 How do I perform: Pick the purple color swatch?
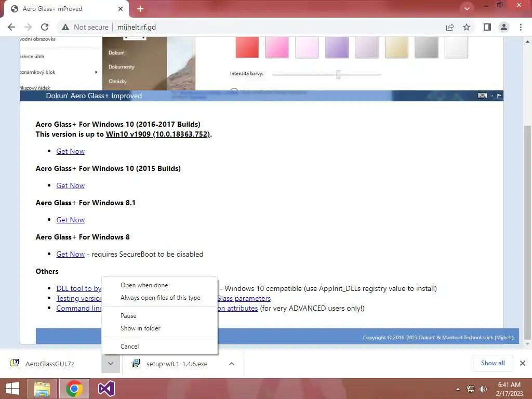pyautogui.click(x=337, y=47)
